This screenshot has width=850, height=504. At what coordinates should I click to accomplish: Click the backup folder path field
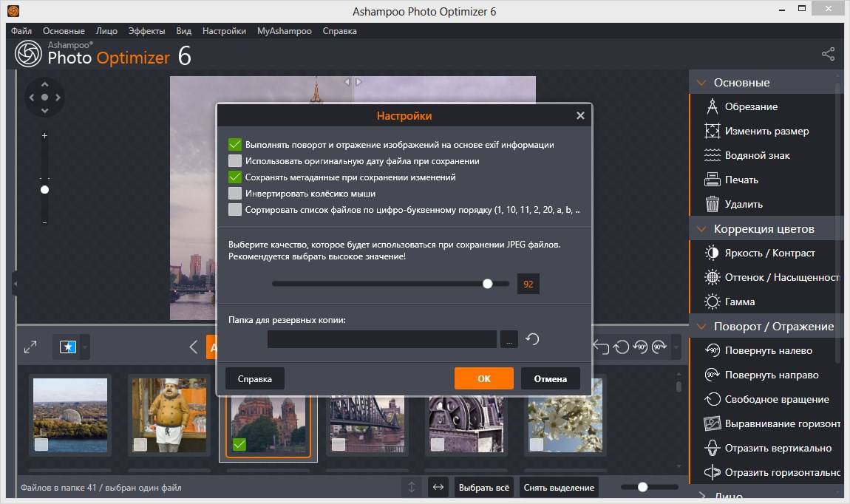(x=381, y=339)
